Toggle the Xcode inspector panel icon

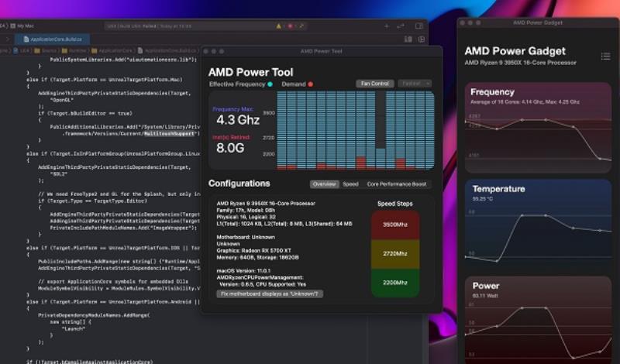[x=419, y=26]
